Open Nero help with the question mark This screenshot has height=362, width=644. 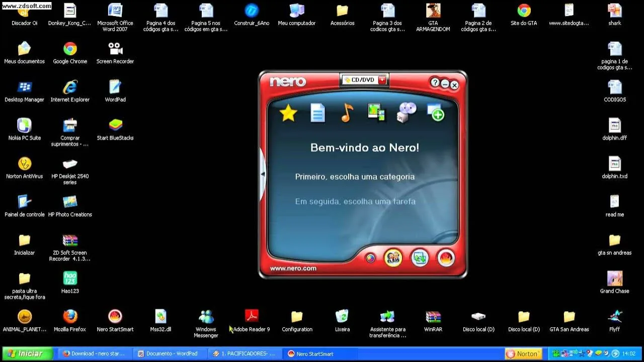(x=435, y=83)
